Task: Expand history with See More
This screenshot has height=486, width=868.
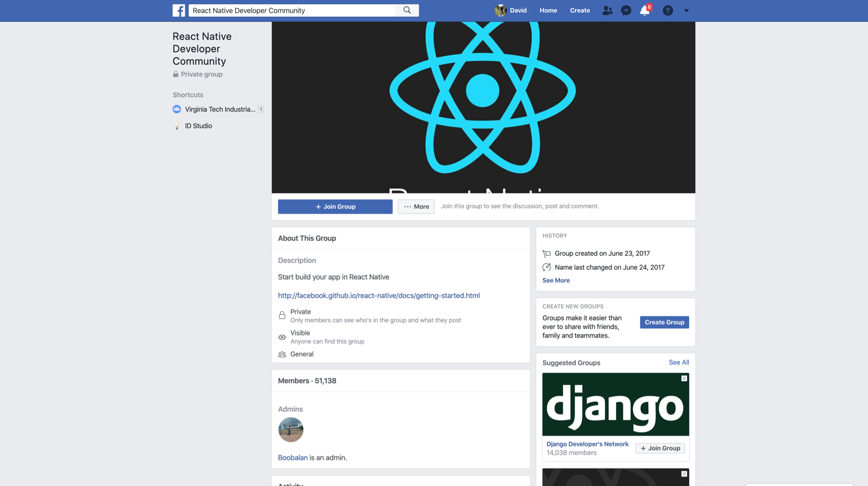Action: [556, 280]
